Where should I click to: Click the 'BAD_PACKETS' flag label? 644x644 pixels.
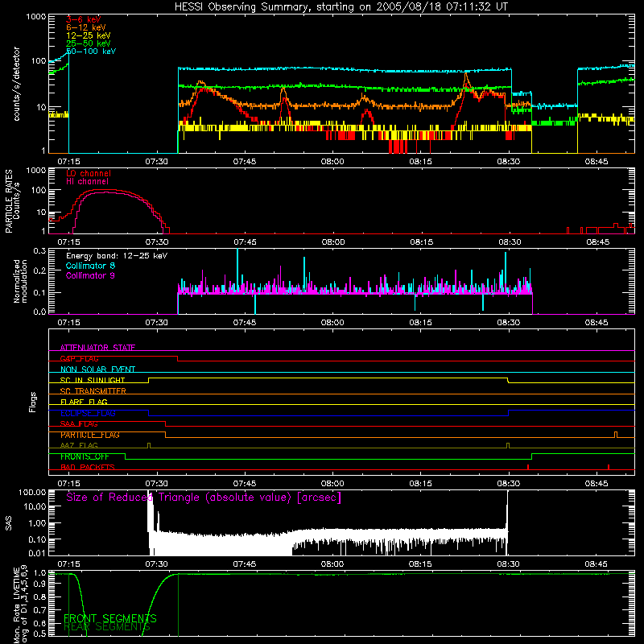tap(88, 467)
